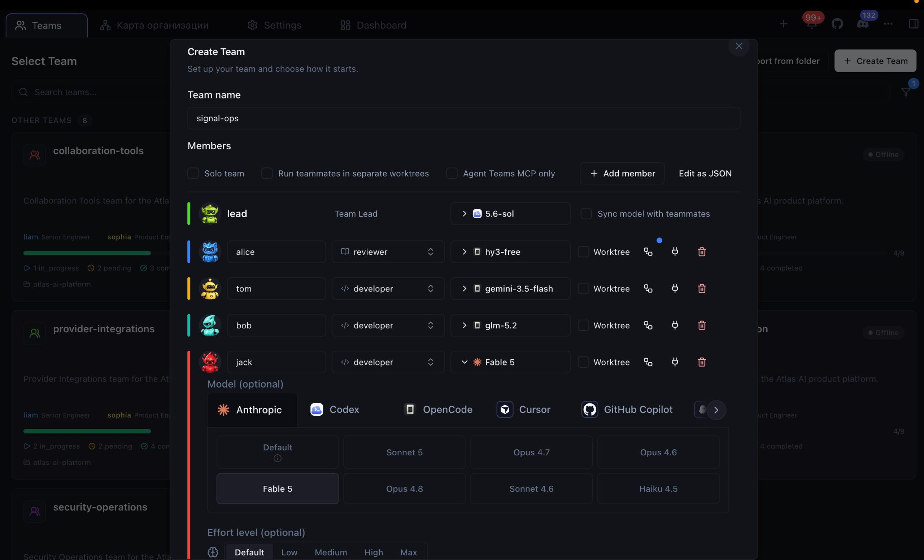
Task: Expand bob's glm-5.2 model selector
Action: 510,325
